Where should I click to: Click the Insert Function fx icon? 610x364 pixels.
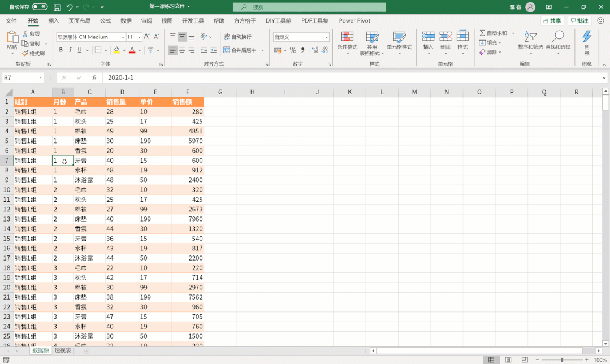[94, 78]
